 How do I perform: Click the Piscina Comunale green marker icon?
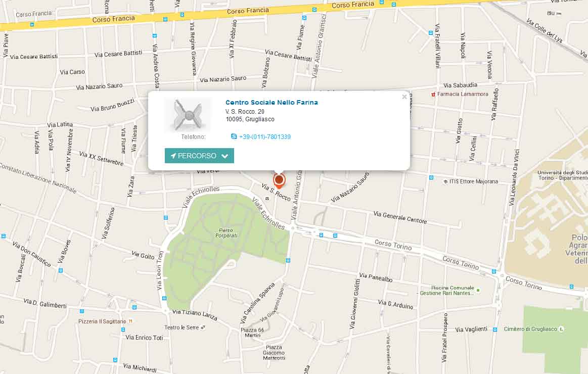tap(478, 290)
